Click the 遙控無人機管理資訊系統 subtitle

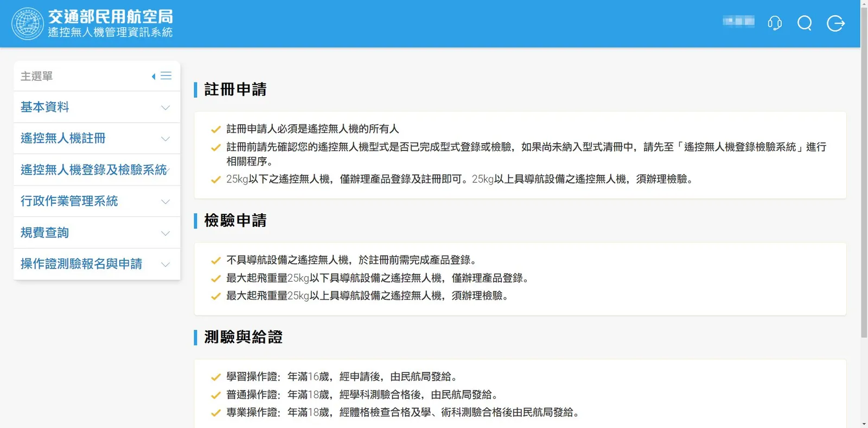[x=111, y=33]
